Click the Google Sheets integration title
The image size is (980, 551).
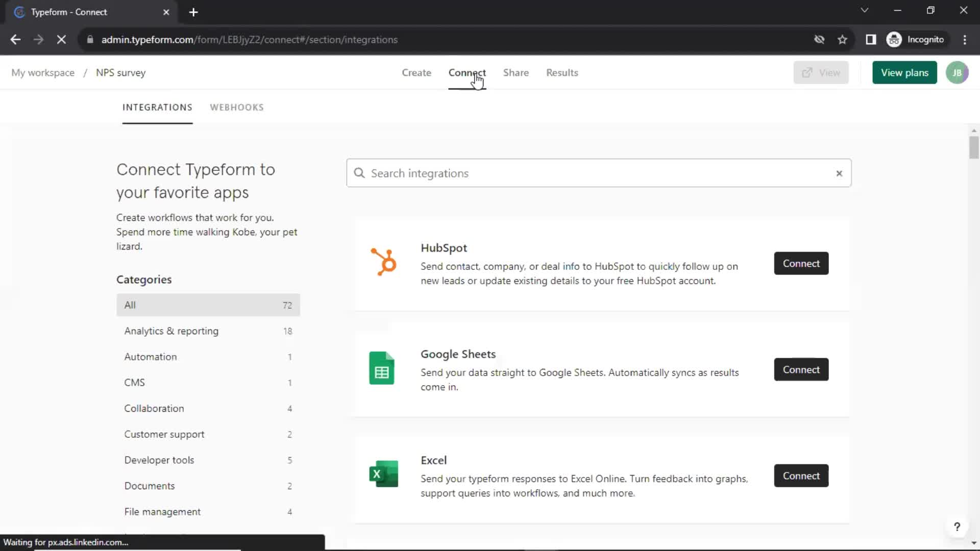pos(458,354)
